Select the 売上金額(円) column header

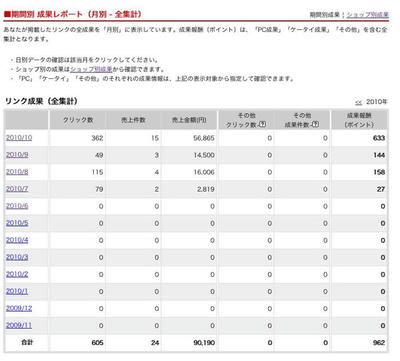point(189,120)
